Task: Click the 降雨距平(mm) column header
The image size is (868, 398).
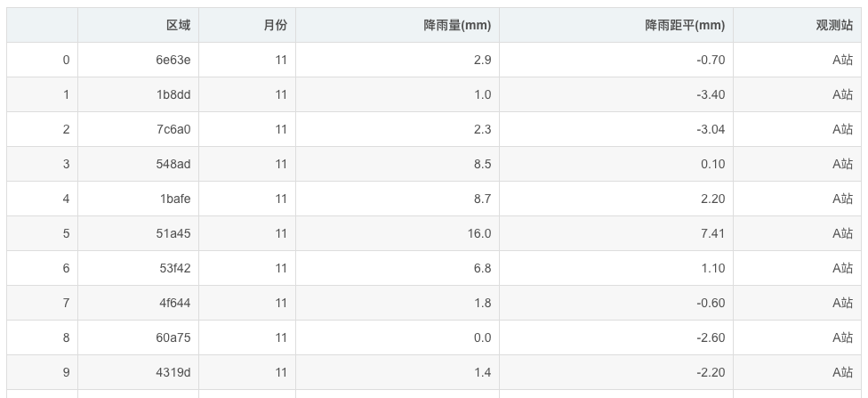Action: pos(616,25)
